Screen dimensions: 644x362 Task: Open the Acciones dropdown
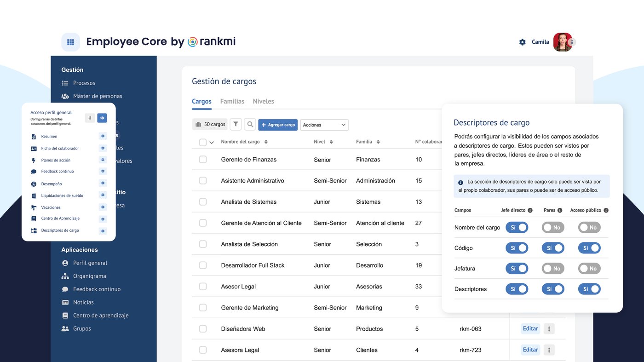click(x=324, y=124)
